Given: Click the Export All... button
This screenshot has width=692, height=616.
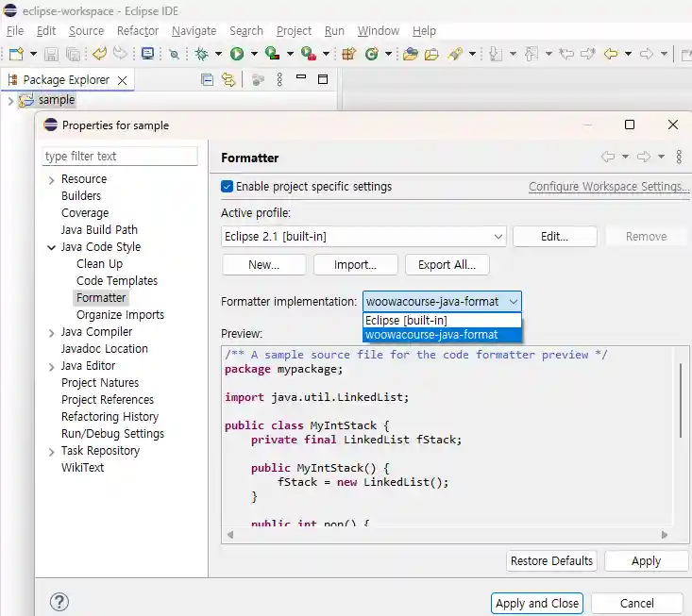Looking at the screenshot, I should pos(447,264).
